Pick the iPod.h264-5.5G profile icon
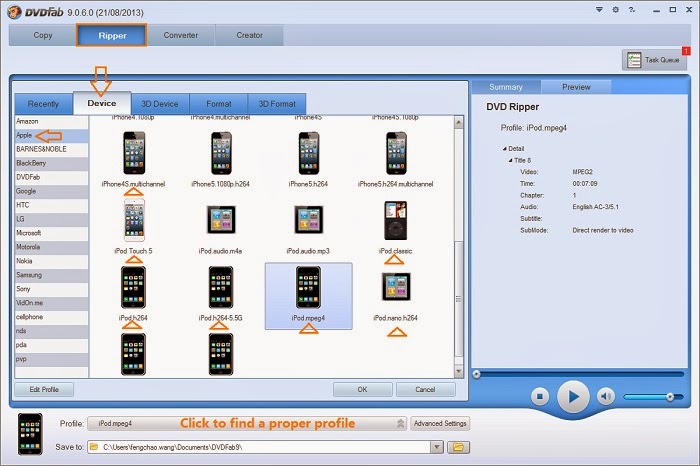This screenshot has width=700, height=466. [x=221, y=287]
